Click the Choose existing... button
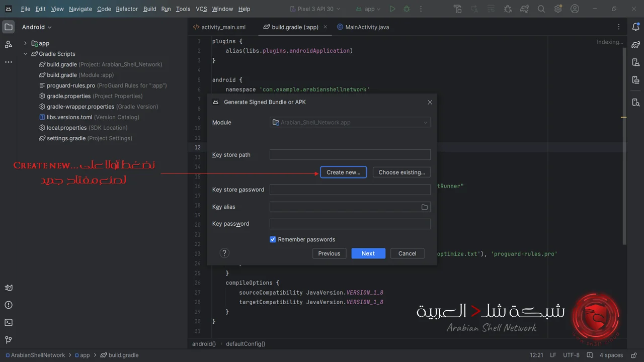This screenshot has height=362, width=644. click(x=401, y=172)
